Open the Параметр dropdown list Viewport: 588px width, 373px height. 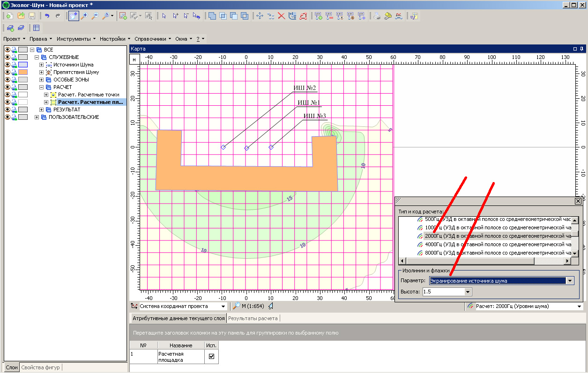click(570, 281)
